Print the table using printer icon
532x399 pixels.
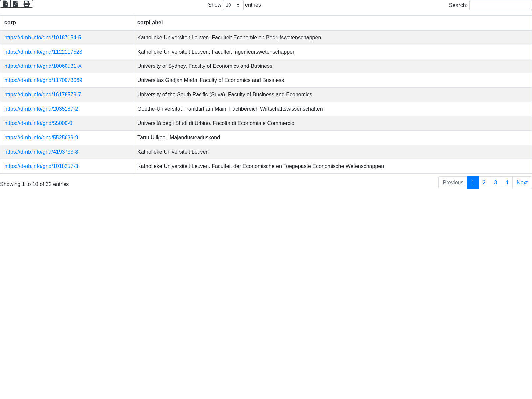coord(27,4)
